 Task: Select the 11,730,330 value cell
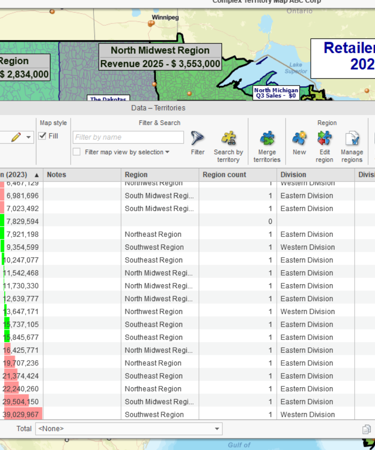click(21, 286)
